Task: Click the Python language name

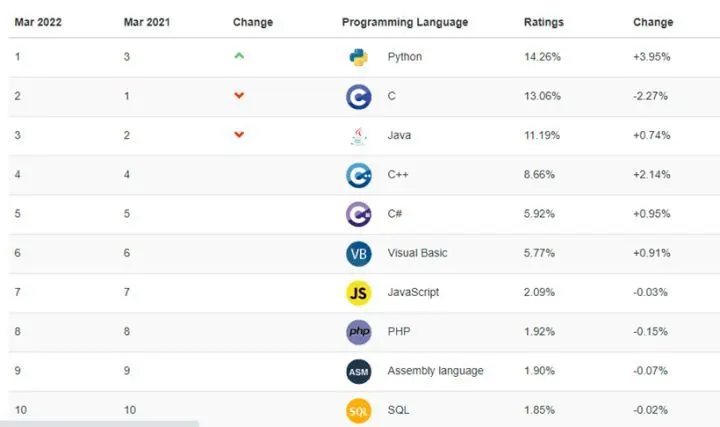Action: pos(405,57)
